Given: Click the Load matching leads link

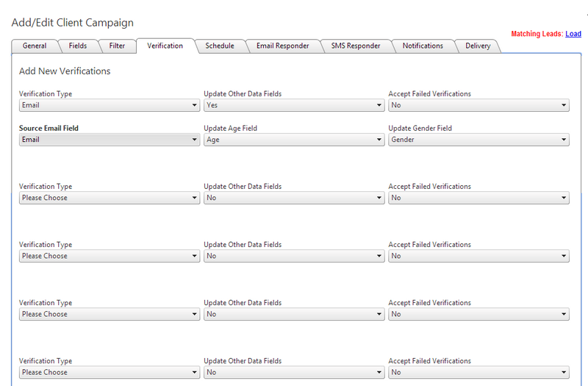Looking at the screenshot, I should pyautogui.click(x=573, y=34).
